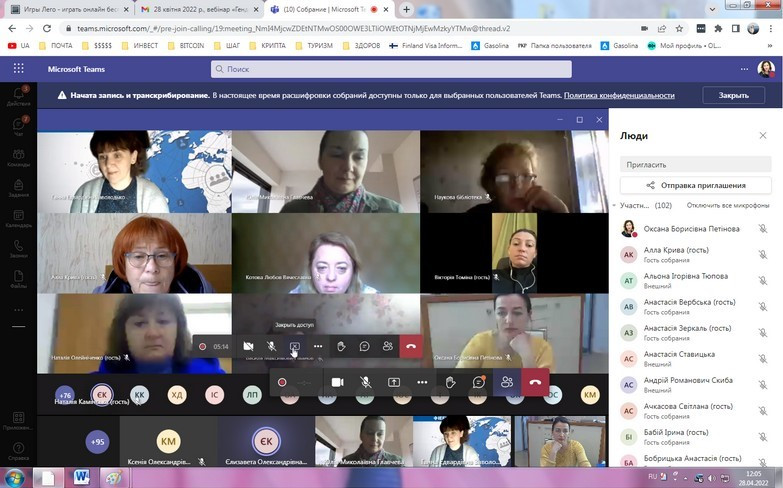Open Команды in the Teams sidebar
The image size is (783, 488).
click(18, 157)
